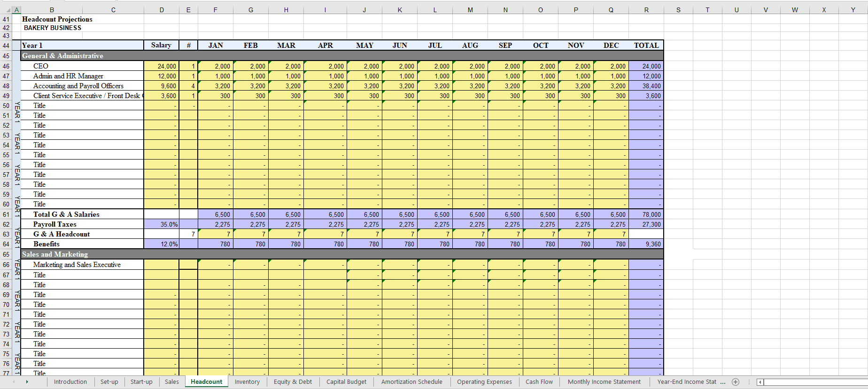Click the Benefits 12.0% rate cell

[x=162, y=244]
